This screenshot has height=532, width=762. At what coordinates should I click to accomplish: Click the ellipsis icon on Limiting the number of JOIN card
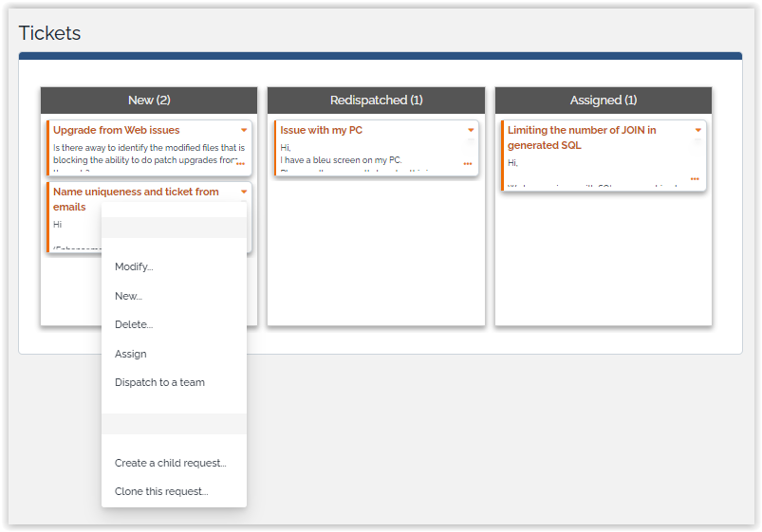[695, 179]
